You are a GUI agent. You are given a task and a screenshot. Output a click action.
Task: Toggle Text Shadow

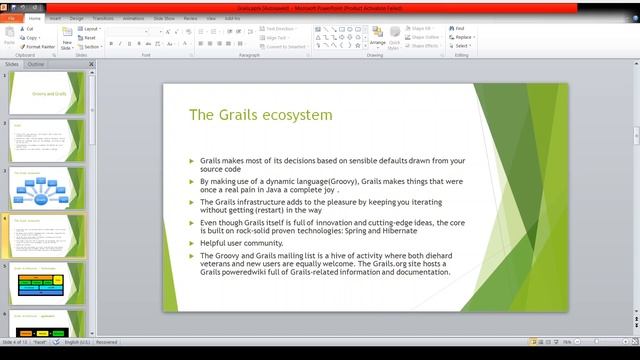pyautogui.click(x=139, y=44)
